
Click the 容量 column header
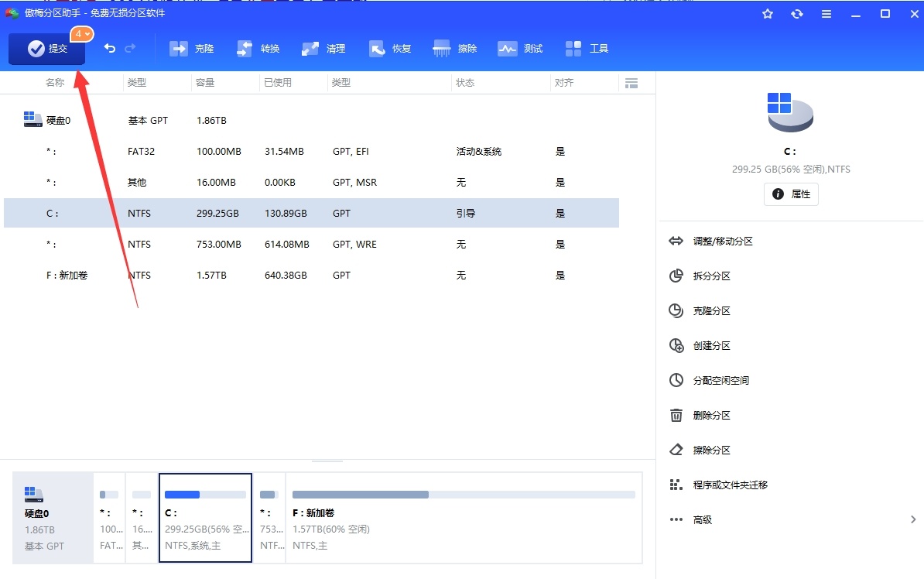[205, 83]
